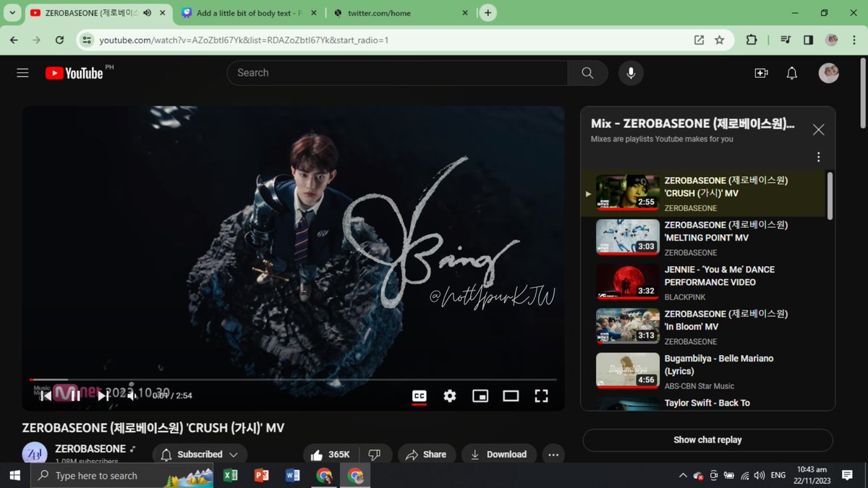Open YouTube notifications bell

click(x=792, y=73)
